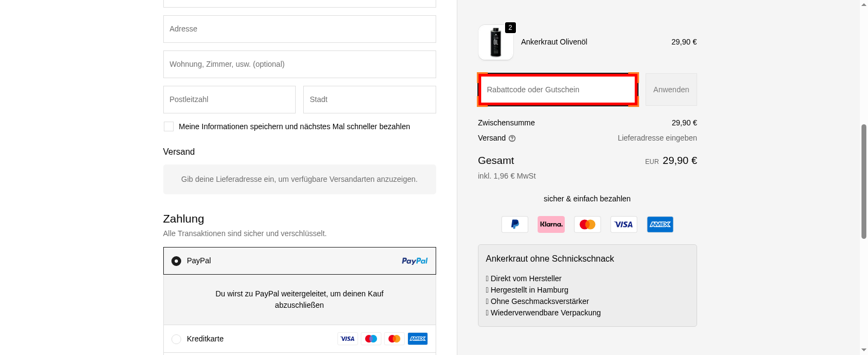The image size is (868, 355).
Task: Select the AMEX icon next to Visa
Action: 660,224
